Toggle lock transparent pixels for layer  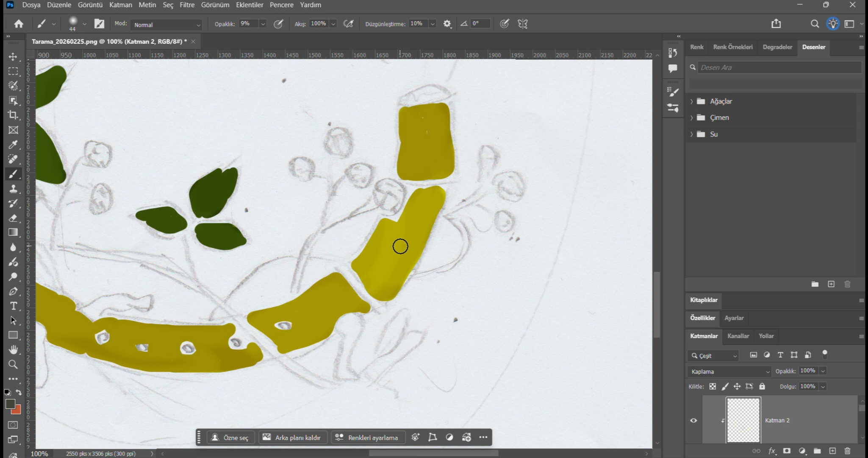click(x=713, y=386)
